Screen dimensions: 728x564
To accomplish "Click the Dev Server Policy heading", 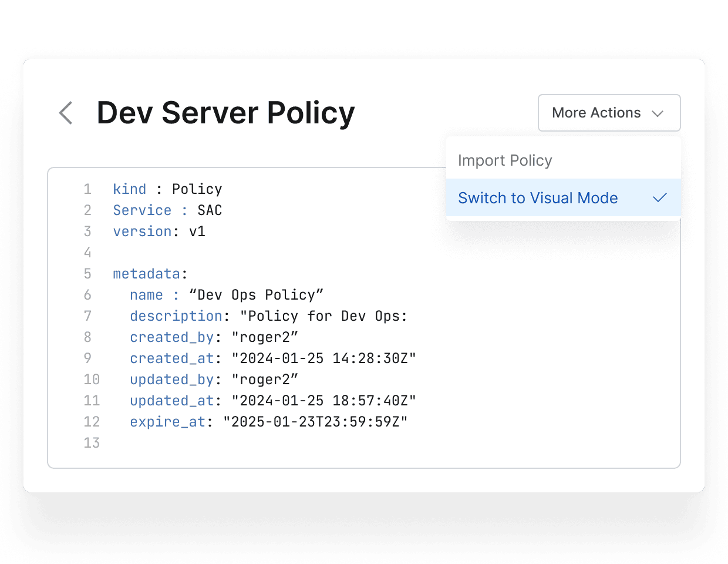I will pos(225,113).
